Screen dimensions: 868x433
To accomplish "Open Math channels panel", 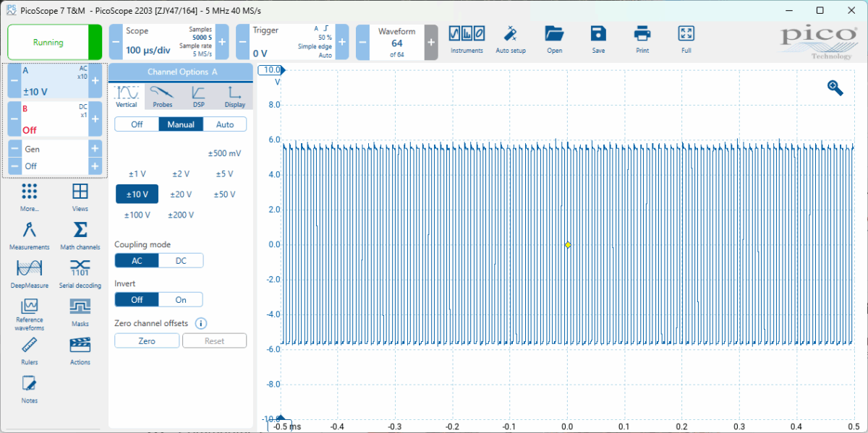I will click(80, 234).
